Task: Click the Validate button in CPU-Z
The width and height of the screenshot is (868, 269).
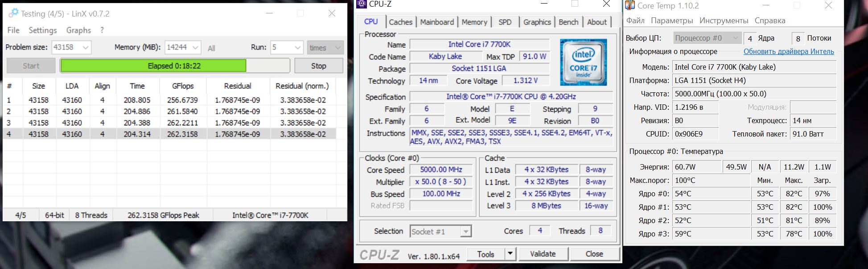Action: (543, 254)
